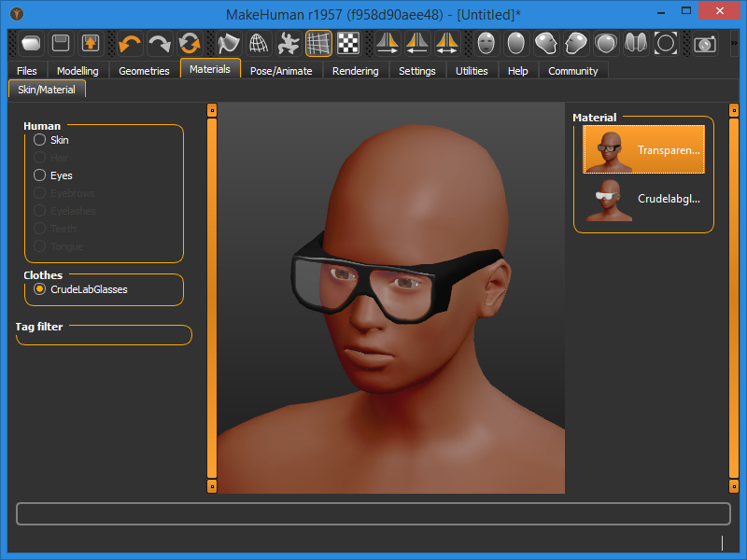
Task: Close the MakeHuman window
Action: (719, 11)
